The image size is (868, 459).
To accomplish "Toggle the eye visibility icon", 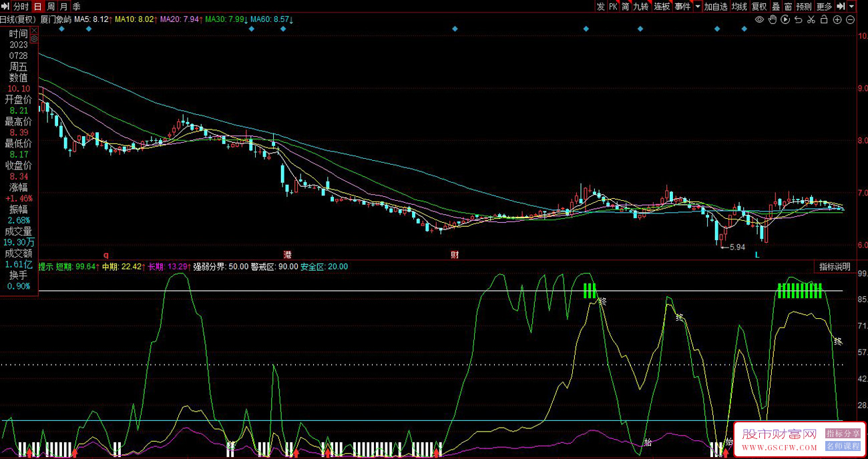I will click(759, 19).
